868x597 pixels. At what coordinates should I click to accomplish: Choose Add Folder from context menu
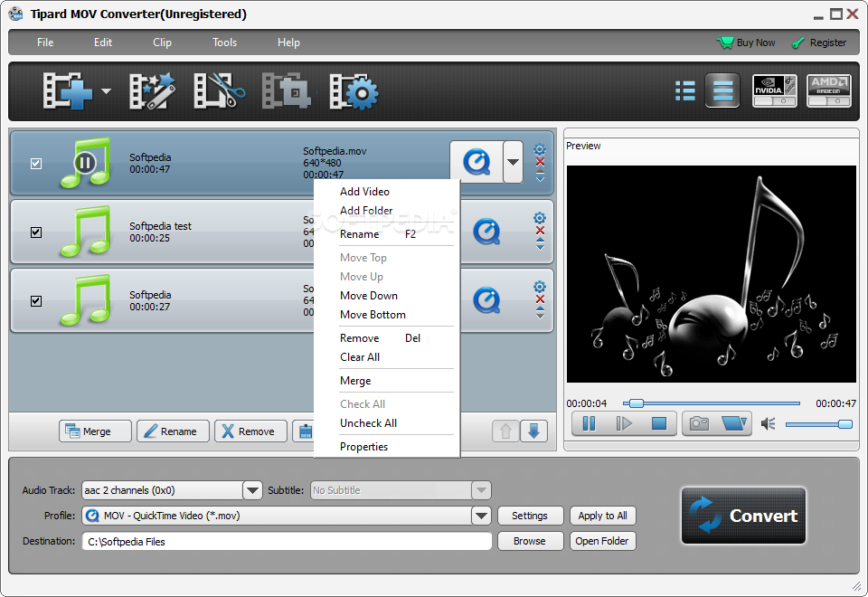387,211
